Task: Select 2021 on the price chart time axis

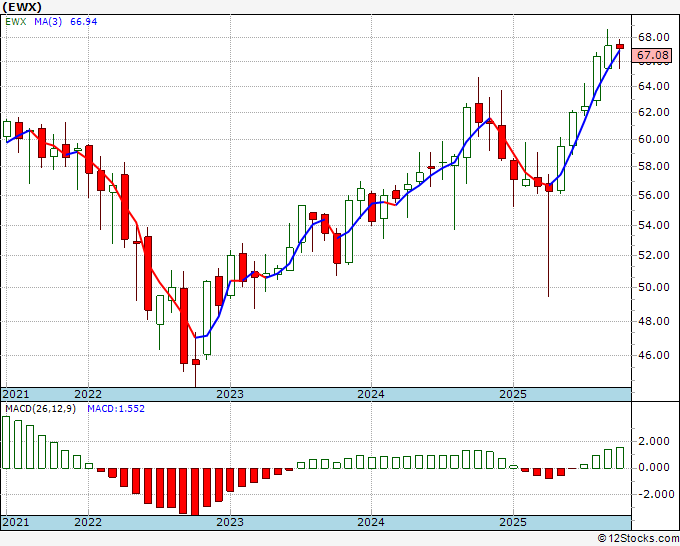Action: (16, 394)
